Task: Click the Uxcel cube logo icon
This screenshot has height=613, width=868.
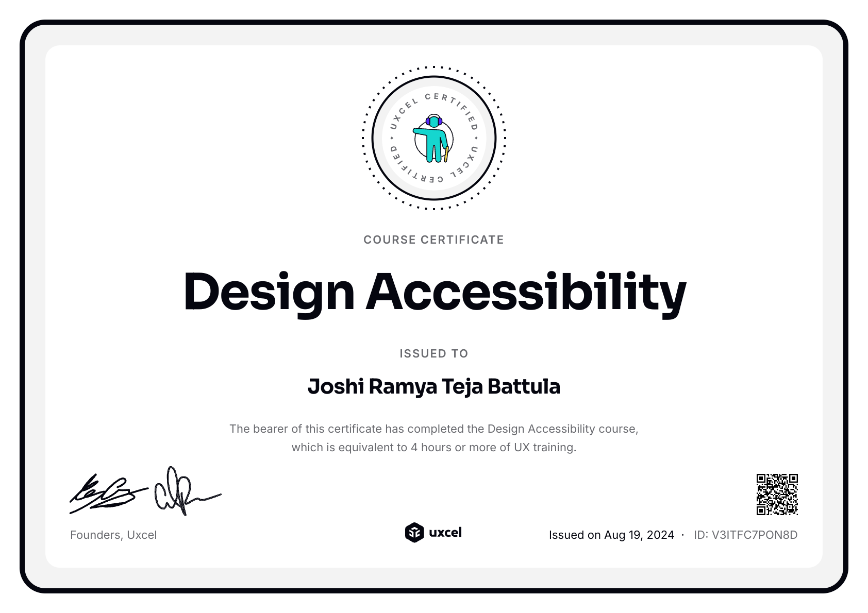Action: [414, 533]
